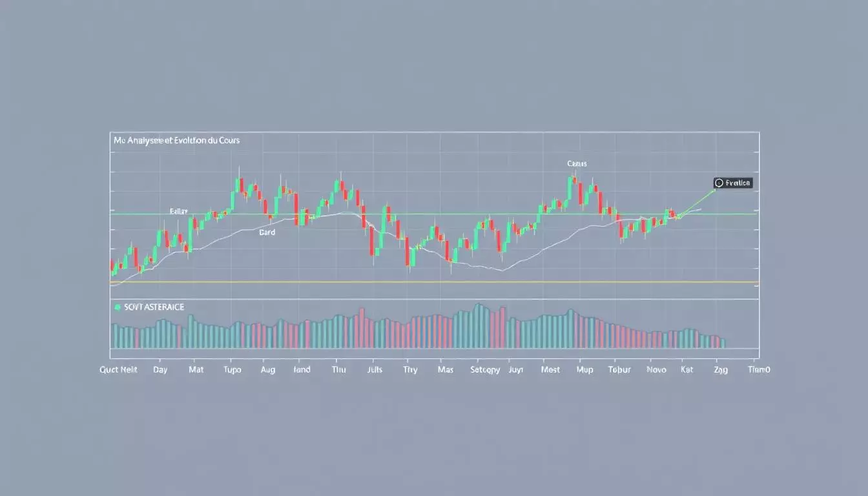Click the chart title Analysere et Evolution du Cours
This screenshot has height=496, width=868.
(x=176, y=140)
